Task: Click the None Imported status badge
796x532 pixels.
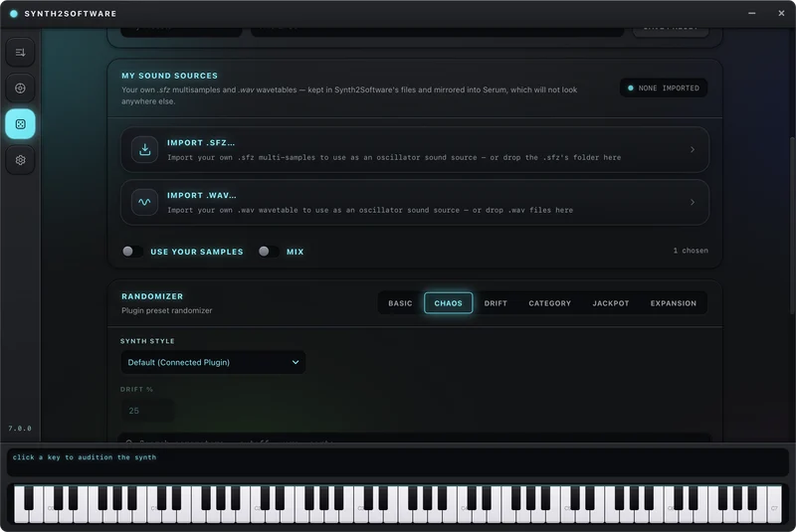Action: point(664,89)
